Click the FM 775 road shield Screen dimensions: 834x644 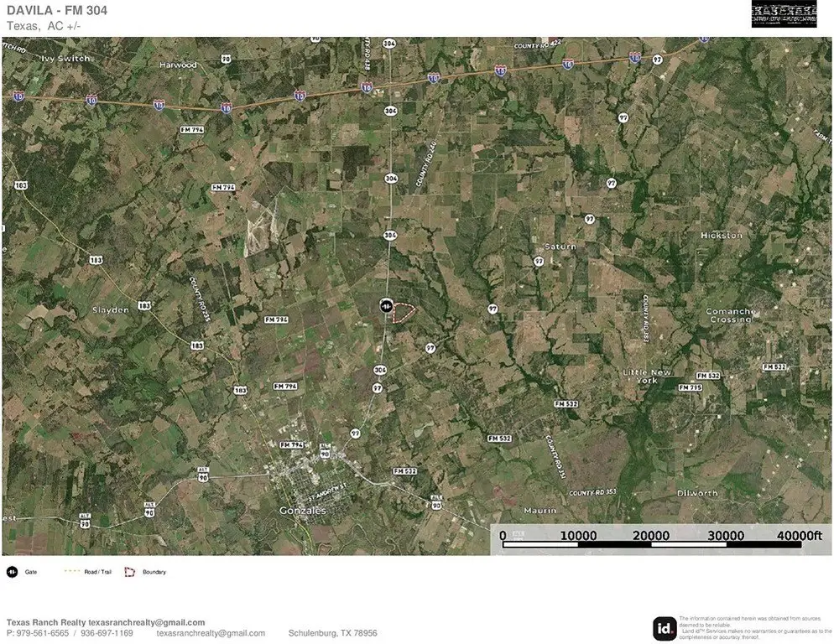coord(690,388)
